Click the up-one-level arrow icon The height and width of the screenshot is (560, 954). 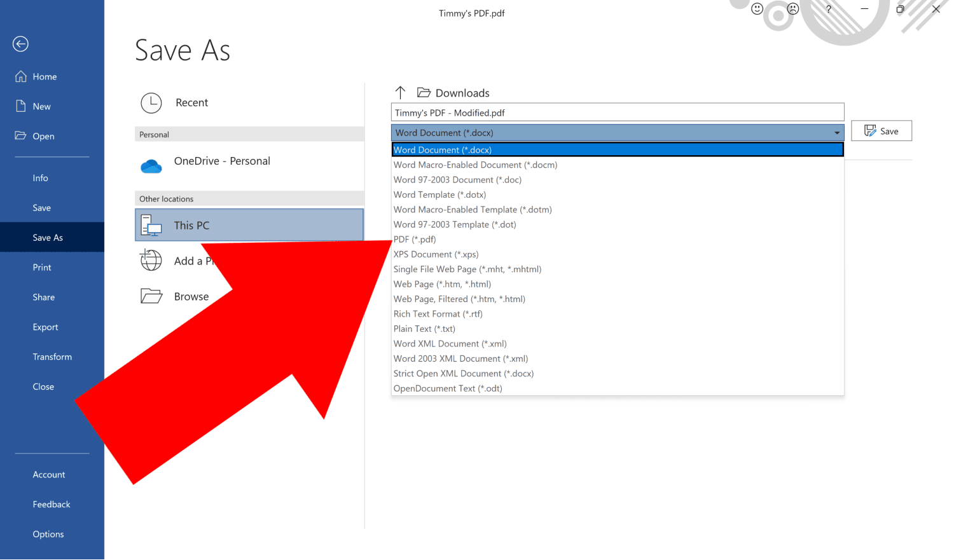point(400,93)
